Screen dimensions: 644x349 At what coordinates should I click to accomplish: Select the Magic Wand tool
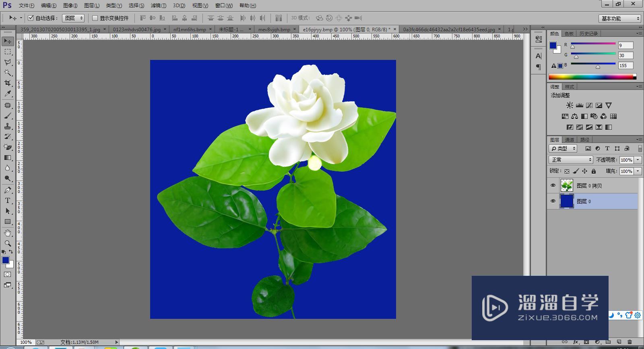tap(7, 73)
